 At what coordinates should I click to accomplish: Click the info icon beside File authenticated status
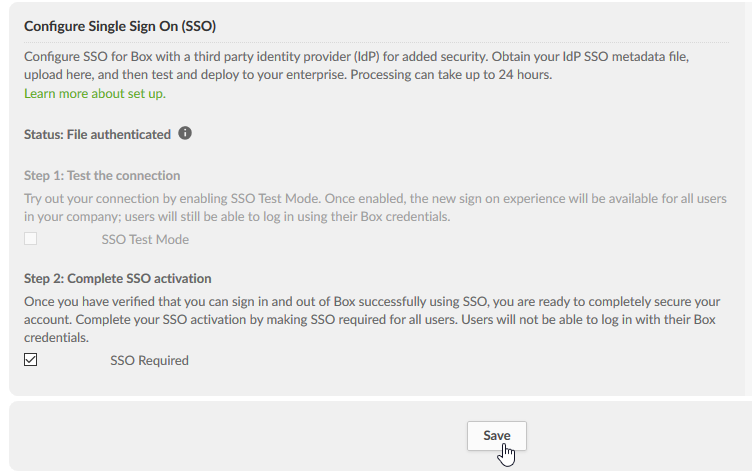(x=185, y=133)
